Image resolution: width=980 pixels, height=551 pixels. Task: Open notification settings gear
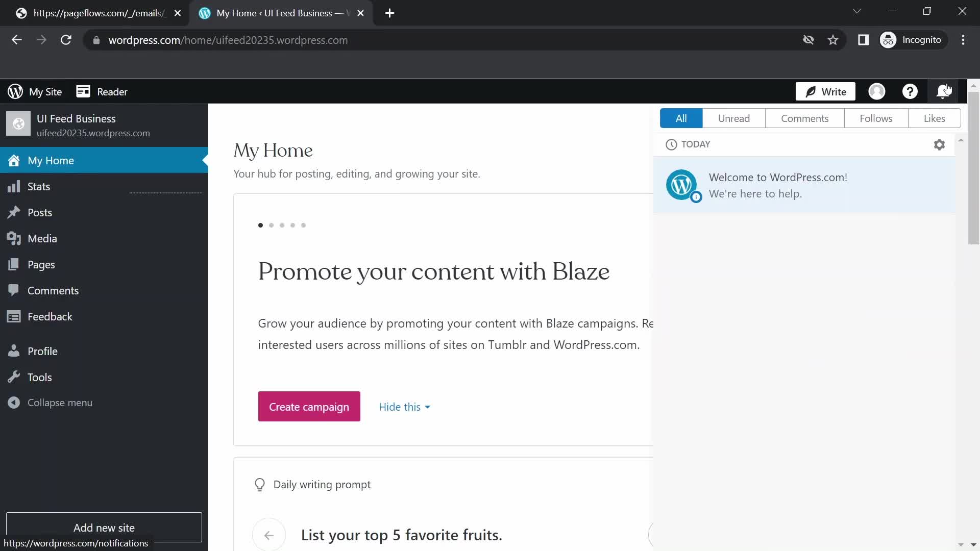click(939, 144)
